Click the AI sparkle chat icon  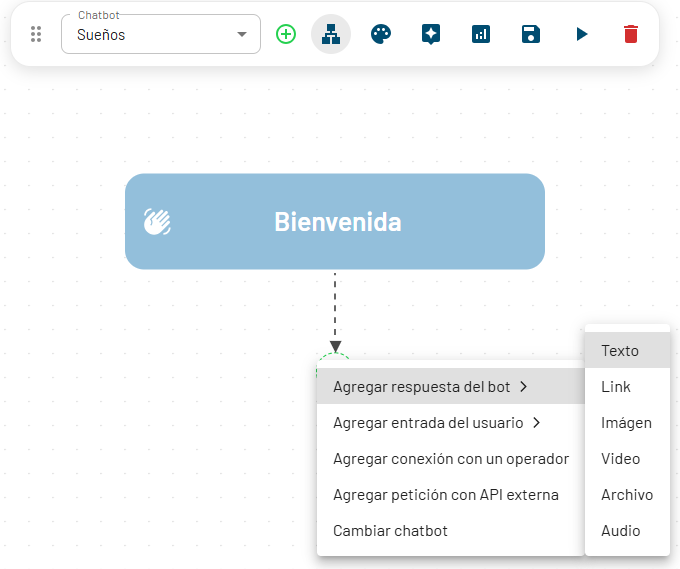pos(431,34)
